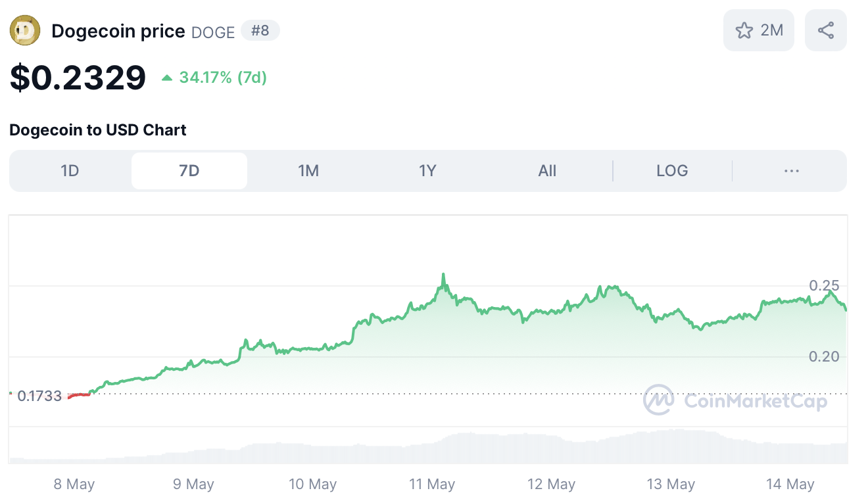Click the 9 May date label
The width and height of the screenshot is (868, 497).
tap(193, 485)
